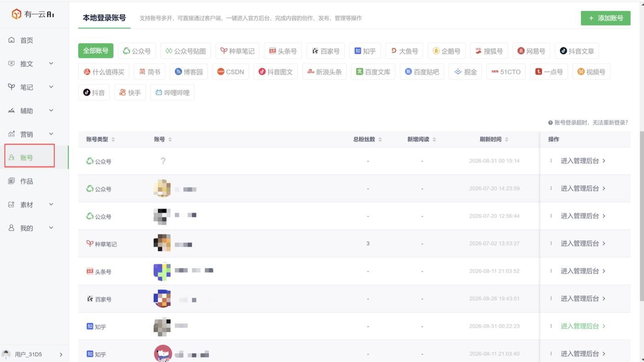644x362 pixels.
Task: Filter accounts by 51CTO
Action: 506,72
